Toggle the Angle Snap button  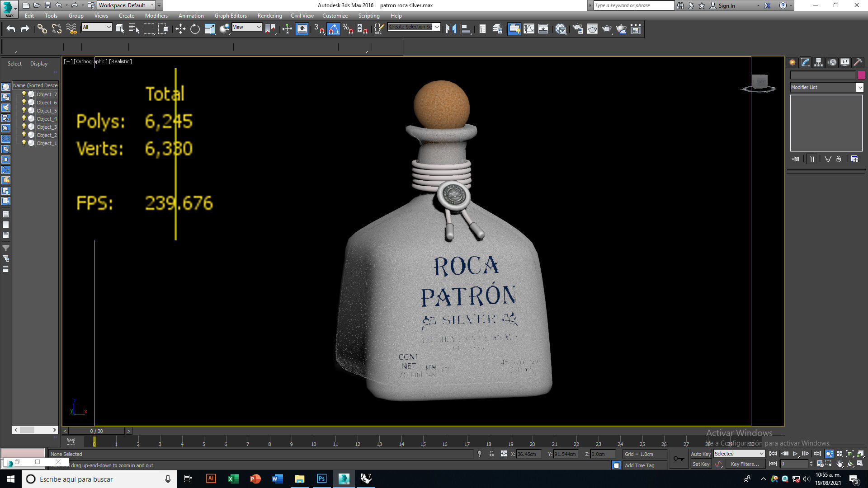(333, 29)
